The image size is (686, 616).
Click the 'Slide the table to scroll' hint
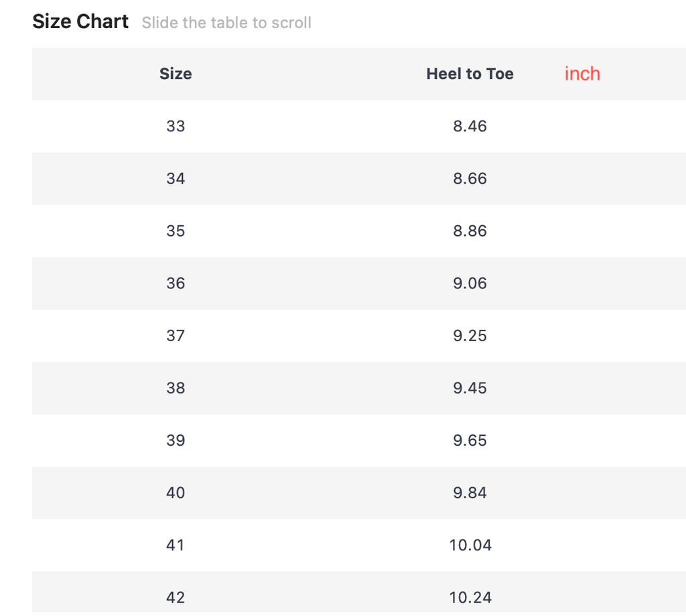click(x=226, y=23)
